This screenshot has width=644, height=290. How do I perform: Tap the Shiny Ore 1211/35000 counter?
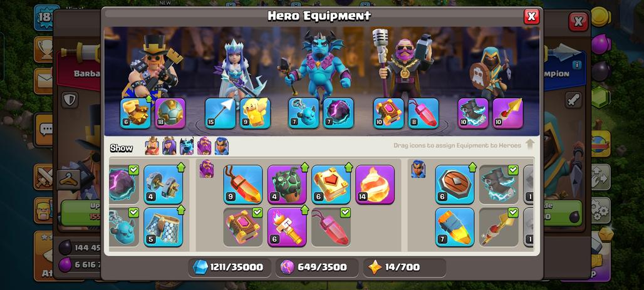(x=229, y=267)
